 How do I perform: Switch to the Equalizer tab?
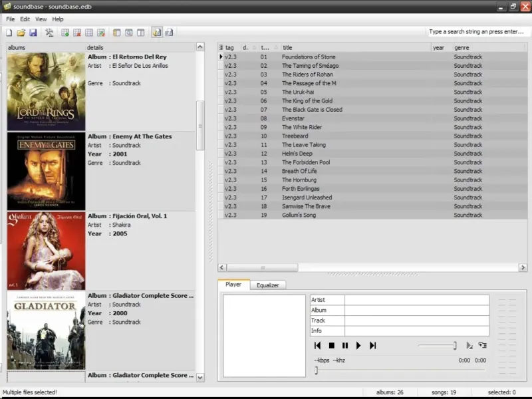[x=268, y=285]
